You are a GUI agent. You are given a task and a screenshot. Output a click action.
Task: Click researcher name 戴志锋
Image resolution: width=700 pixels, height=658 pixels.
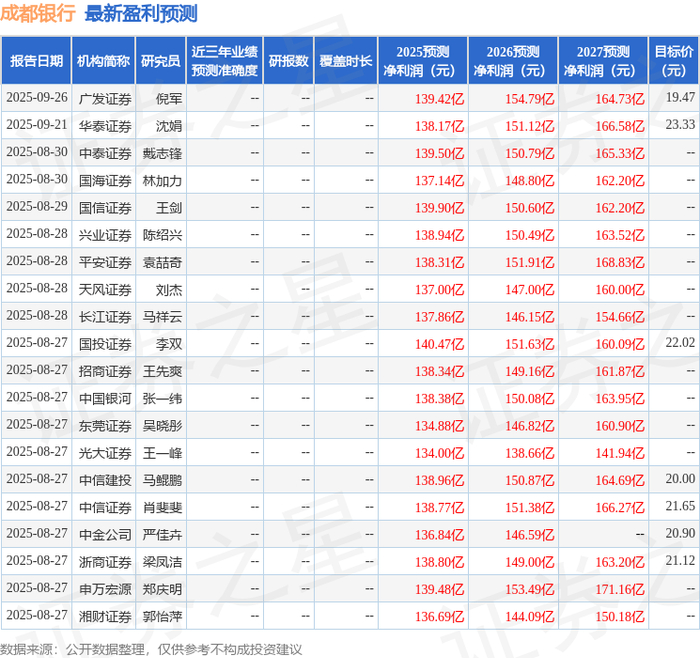point(162,153)
